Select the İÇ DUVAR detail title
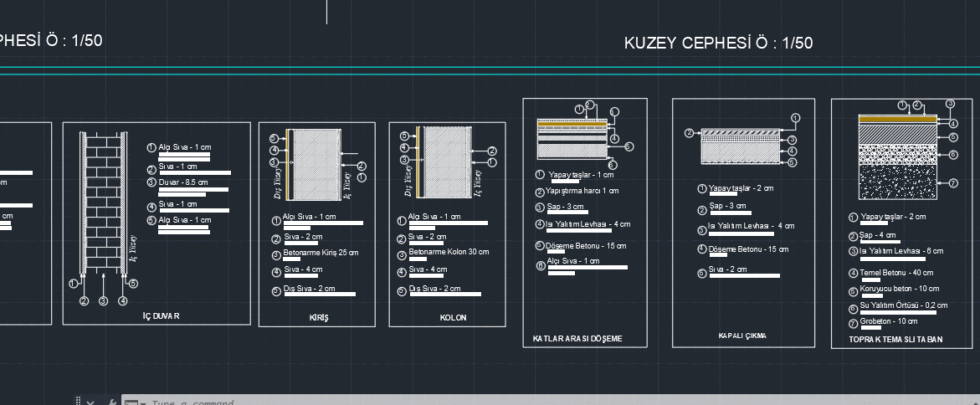The width and height of the screenshot is (980, 405). coord(161,316)
